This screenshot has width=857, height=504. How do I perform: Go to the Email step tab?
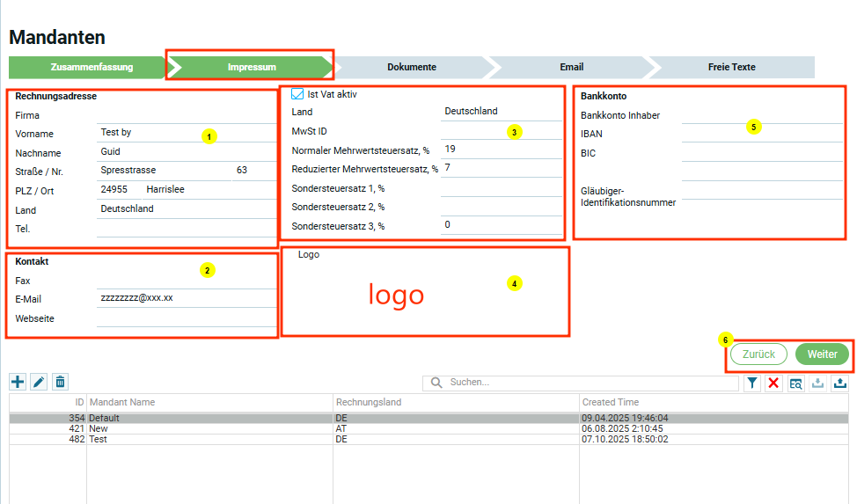[x=571, y=67]
